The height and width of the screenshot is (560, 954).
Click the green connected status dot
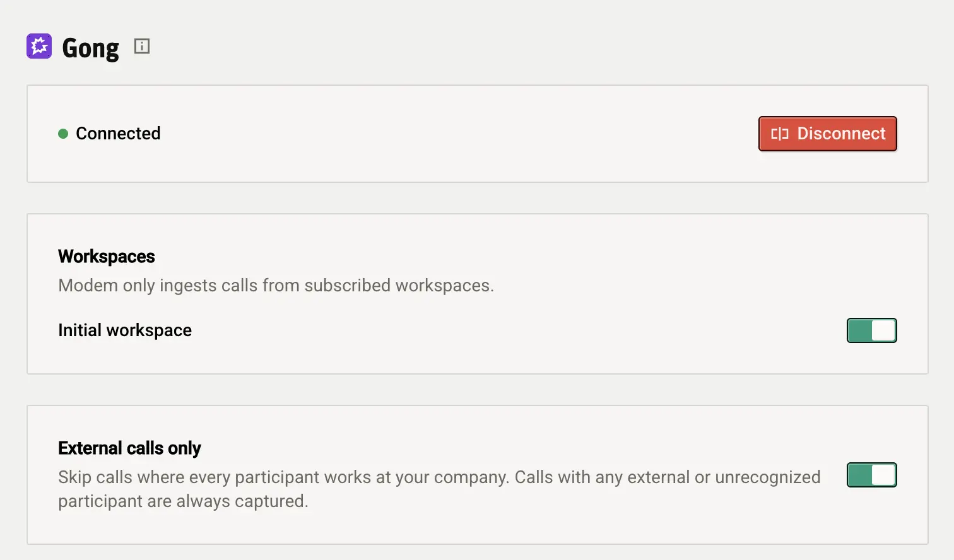63,134
